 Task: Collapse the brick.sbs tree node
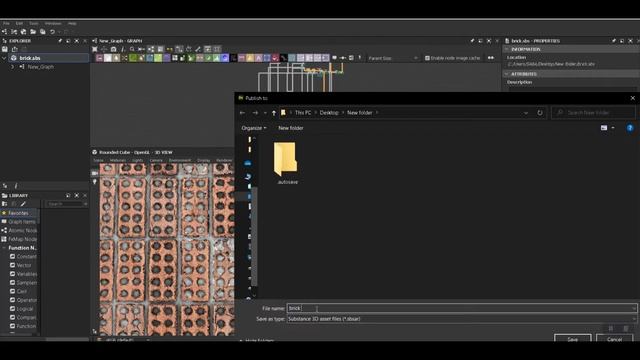tap(4, 58)
